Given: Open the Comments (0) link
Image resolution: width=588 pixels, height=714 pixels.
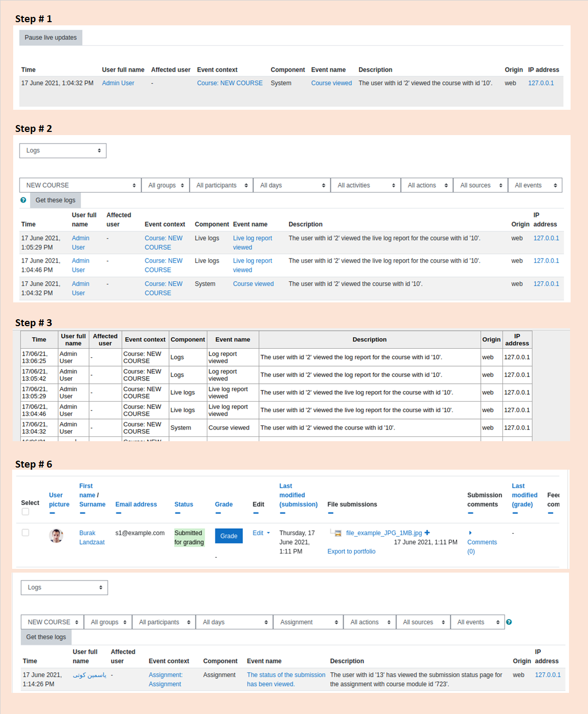Looking at the screenshot, I should click(x=482, y=547).
